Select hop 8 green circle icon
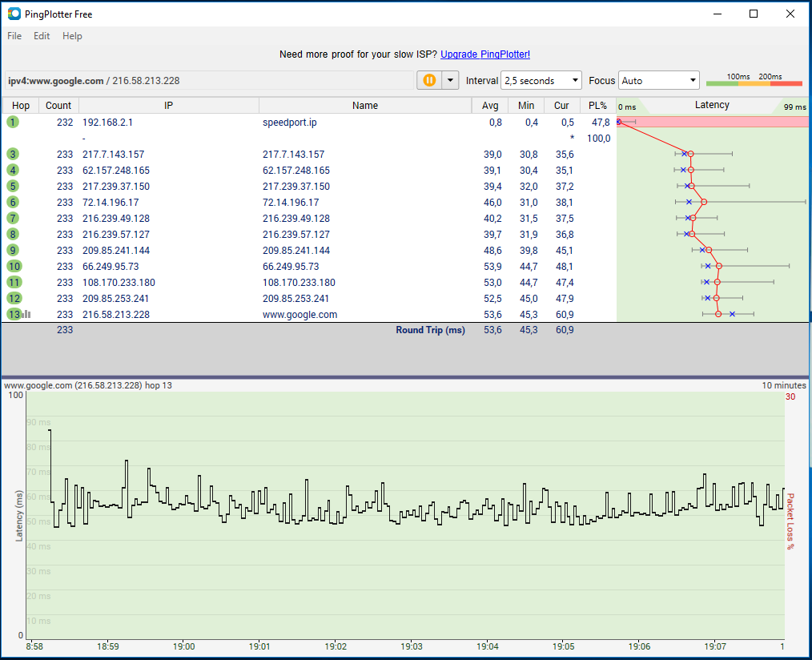 point(13,235)
